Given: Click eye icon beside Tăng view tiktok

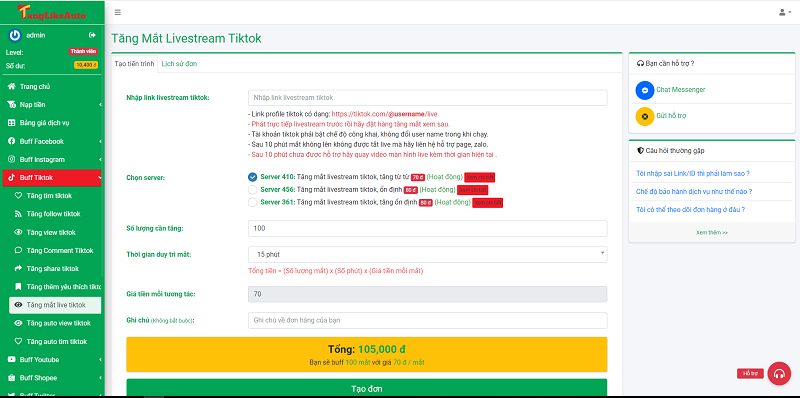Looking at the screenshot, I should point(18,232).
